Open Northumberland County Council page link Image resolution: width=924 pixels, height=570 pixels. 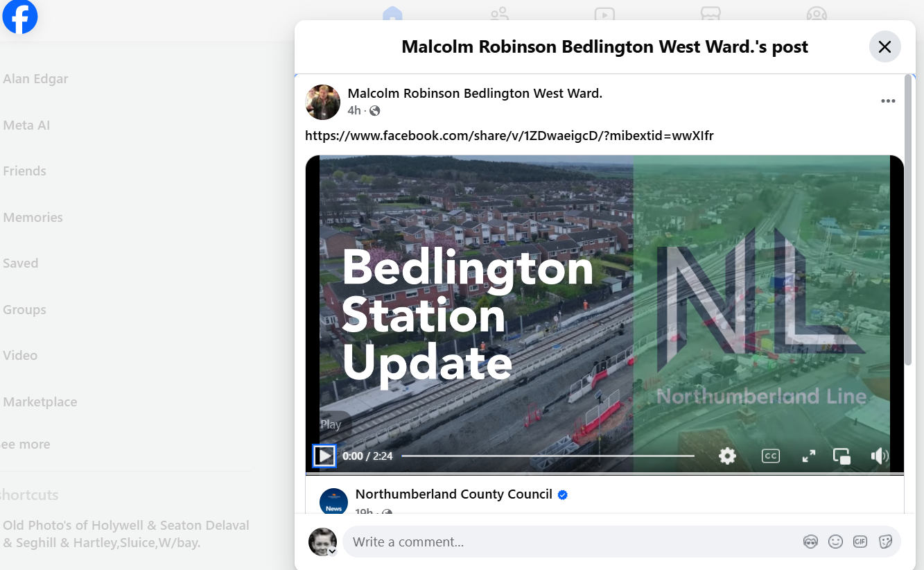pyautogui.click(x=453, y=494)
